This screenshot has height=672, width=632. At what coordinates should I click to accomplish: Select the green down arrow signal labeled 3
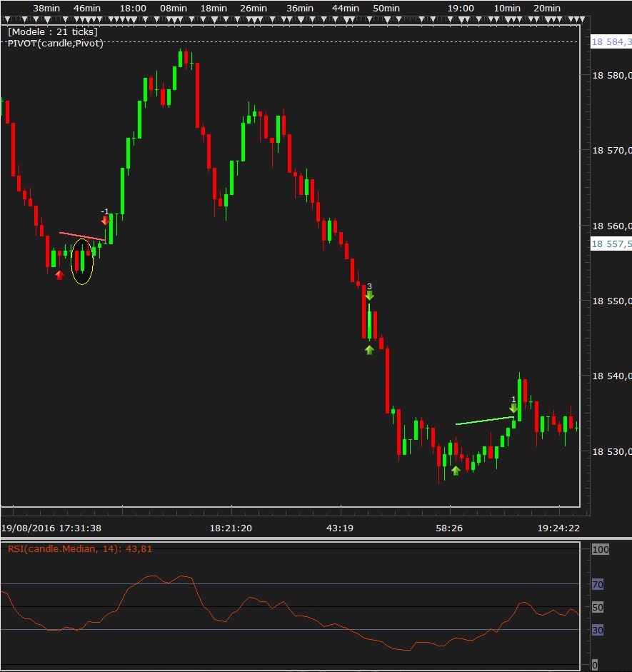point(369,295)
